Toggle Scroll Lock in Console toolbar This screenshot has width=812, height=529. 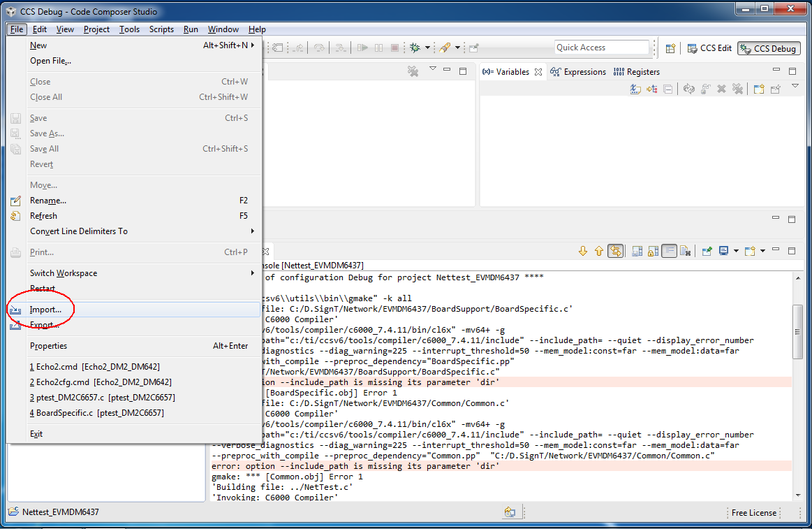point(653,252)
